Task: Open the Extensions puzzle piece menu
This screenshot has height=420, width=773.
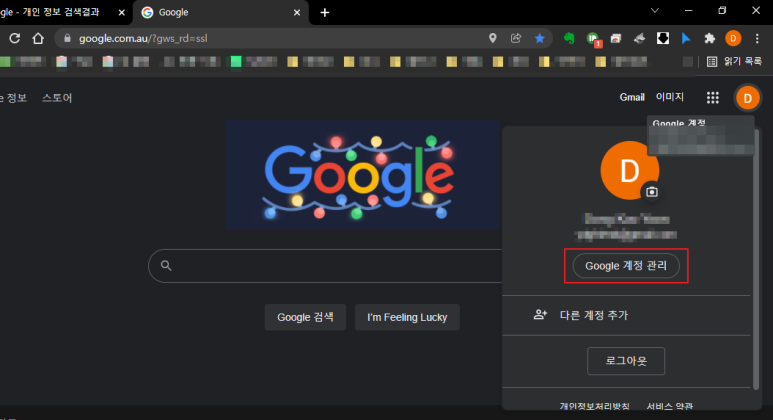Action: point(709,38)
